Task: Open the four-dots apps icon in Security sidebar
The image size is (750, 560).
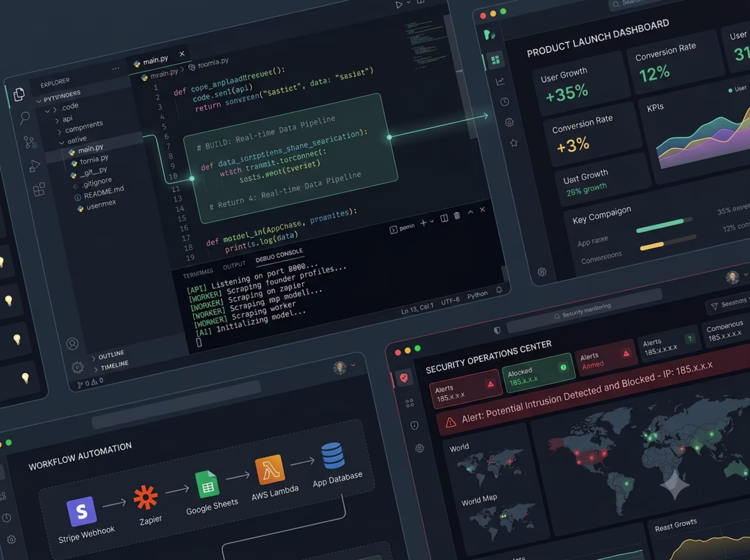Action: [409, 402]
